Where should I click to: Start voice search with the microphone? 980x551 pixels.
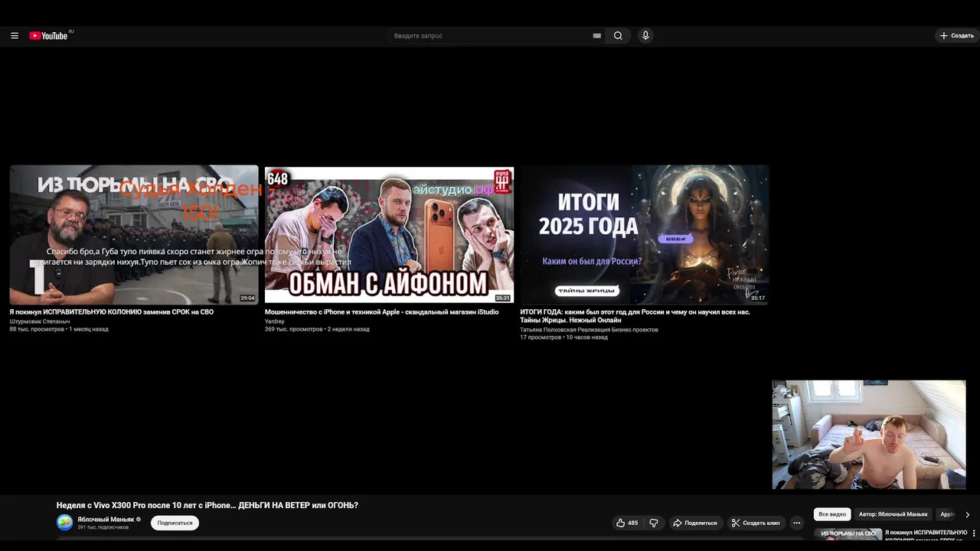tap(645, 36)
